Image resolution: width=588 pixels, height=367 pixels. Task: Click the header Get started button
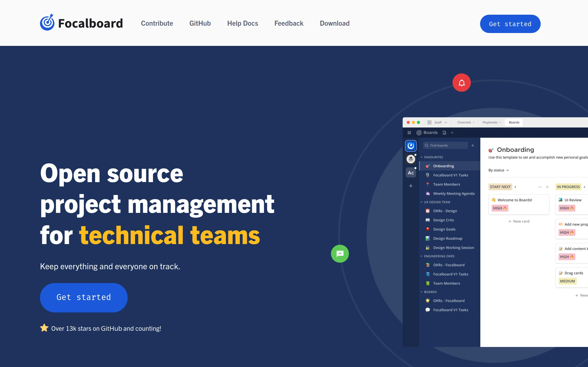click(510, 24)
